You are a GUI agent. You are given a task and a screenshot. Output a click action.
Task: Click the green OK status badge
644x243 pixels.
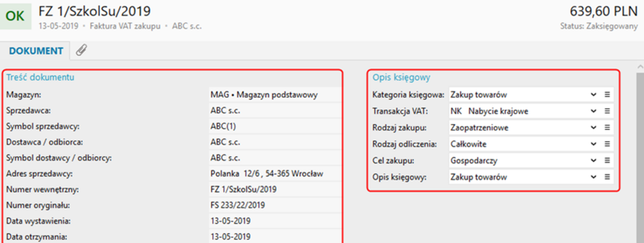[16, 16]
